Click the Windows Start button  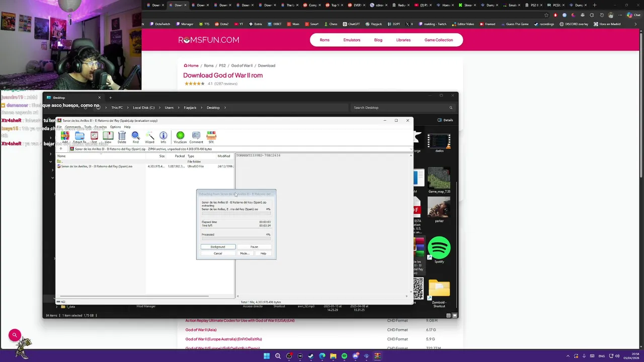coord(267,356)
